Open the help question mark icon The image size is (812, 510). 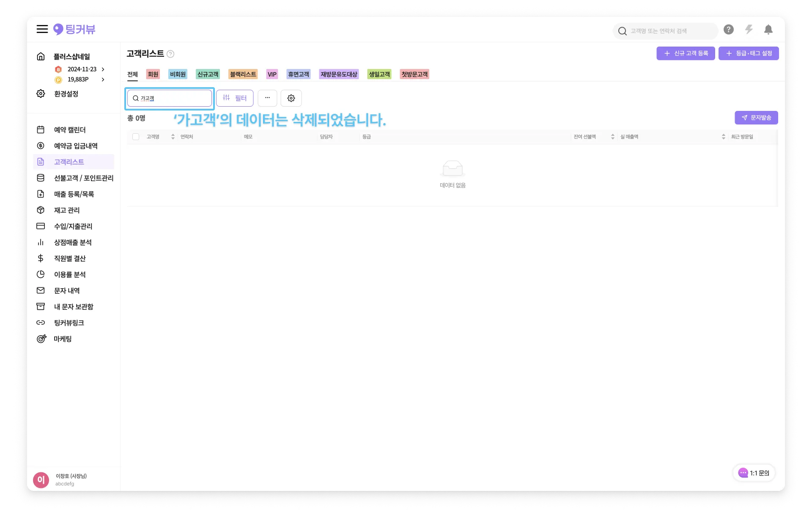point(728,30)
